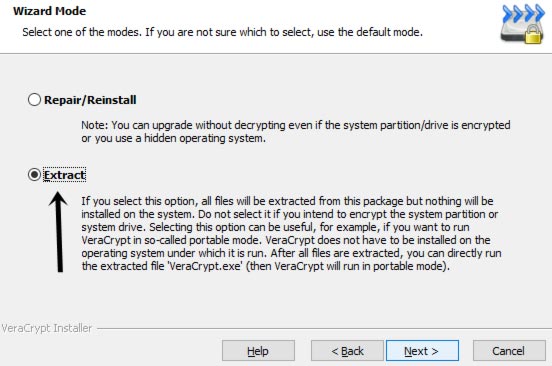Screen dimensions: 552x366
Task: Select the Extract radio button circle
Action: pos(34,175)
